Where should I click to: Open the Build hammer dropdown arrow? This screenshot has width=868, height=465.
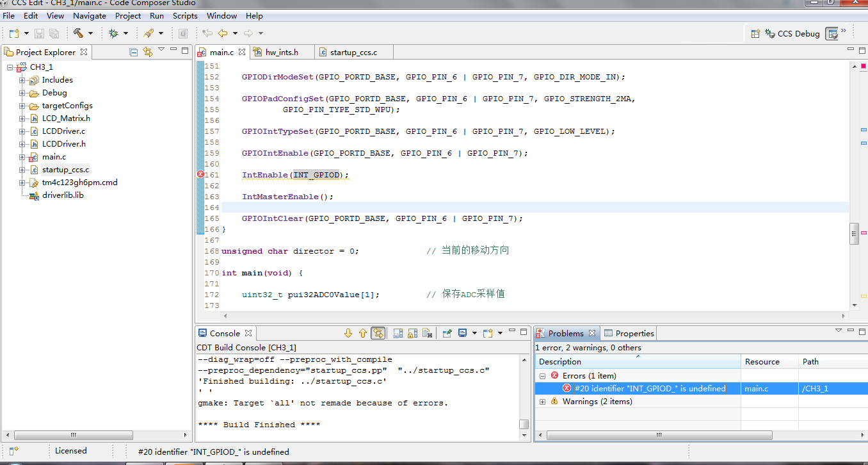click(x=90, y=33)
